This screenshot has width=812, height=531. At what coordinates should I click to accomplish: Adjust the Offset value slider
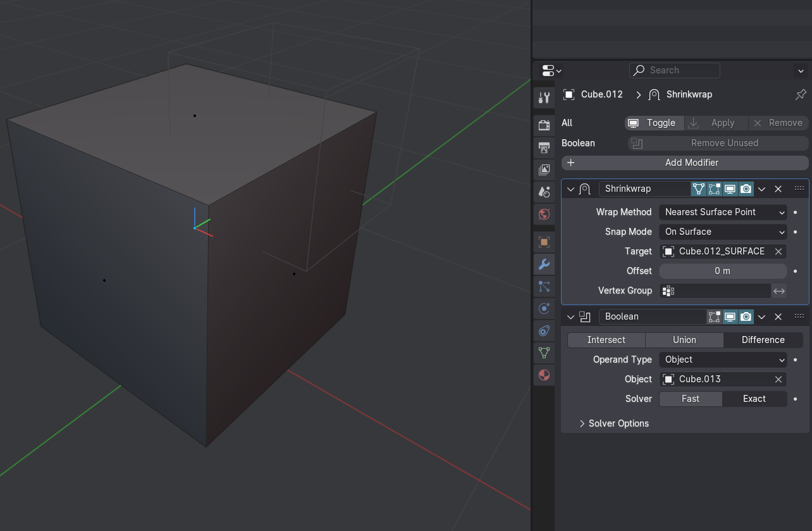pos(723,271)
